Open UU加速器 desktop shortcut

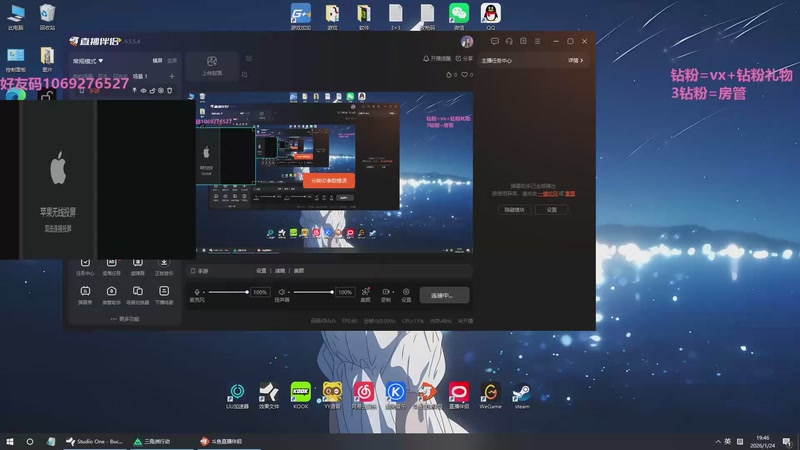tap(237, 396)
